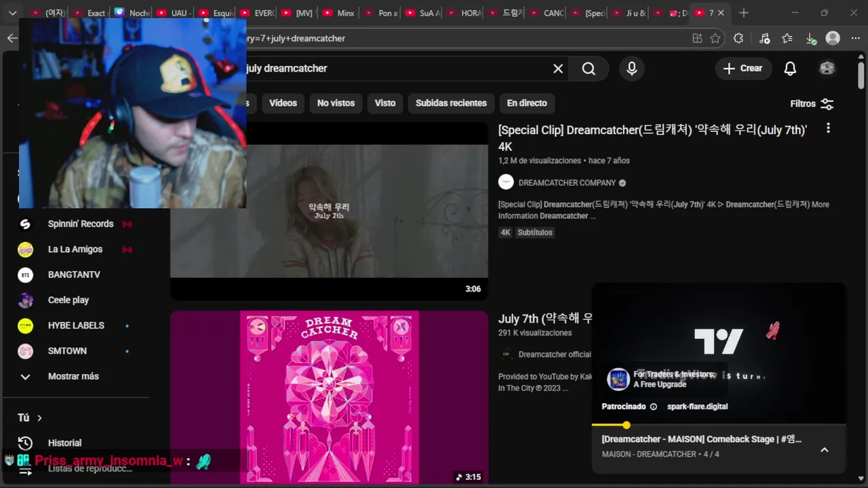Image resolution: width=868 pixels, height=488 pixels.
Task: Close the active '7' browser tab
Action: pyautogui.click(x=721, y=13)
